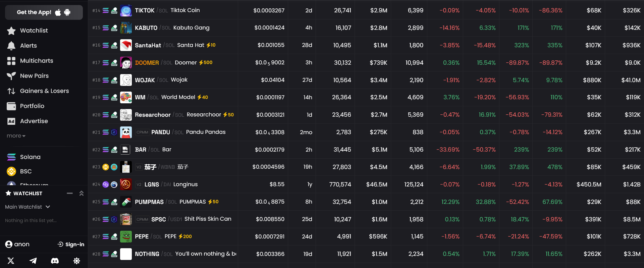Open the Main Watchlist dropdown
Viewport: 644px width, 268px height.
point(28,207)
